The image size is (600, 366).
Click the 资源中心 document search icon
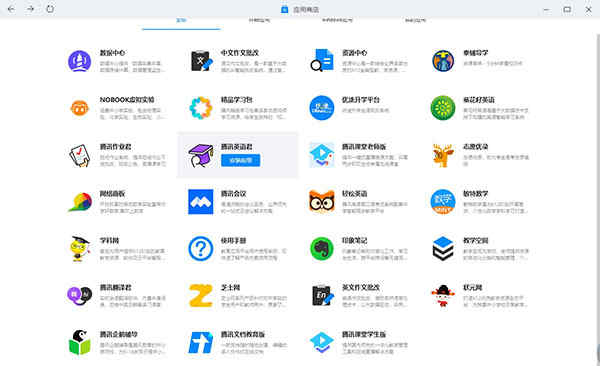322,60
